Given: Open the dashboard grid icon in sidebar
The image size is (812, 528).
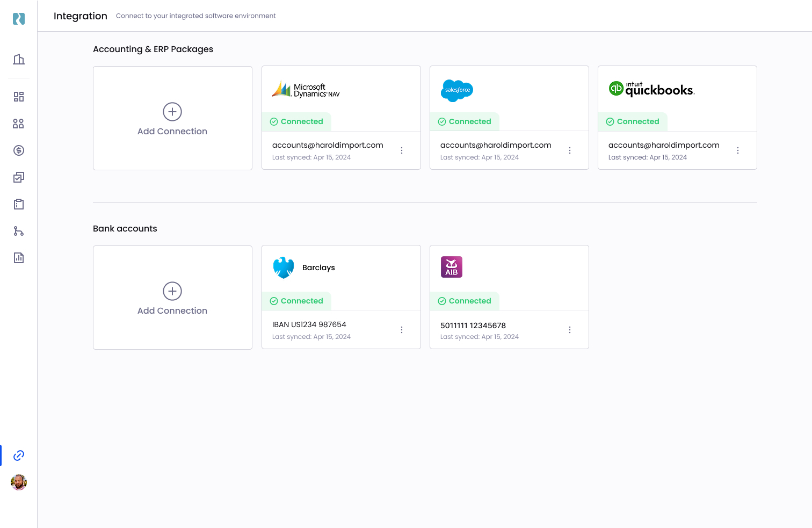Looking at the screenshot, I should coord(19,97).
